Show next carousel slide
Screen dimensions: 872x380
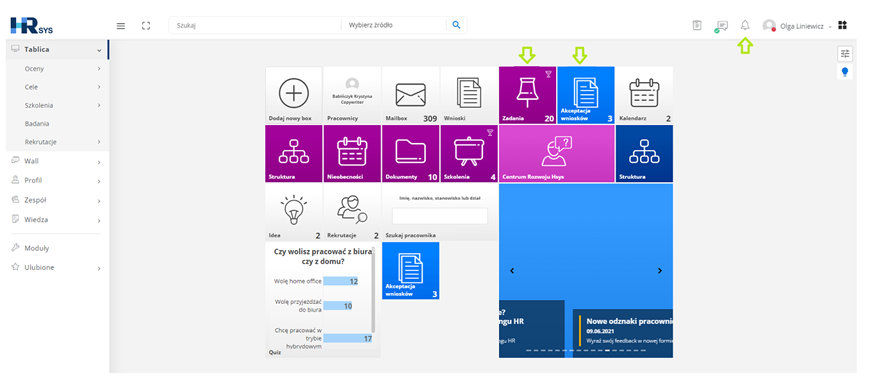[x=660, y=270]
